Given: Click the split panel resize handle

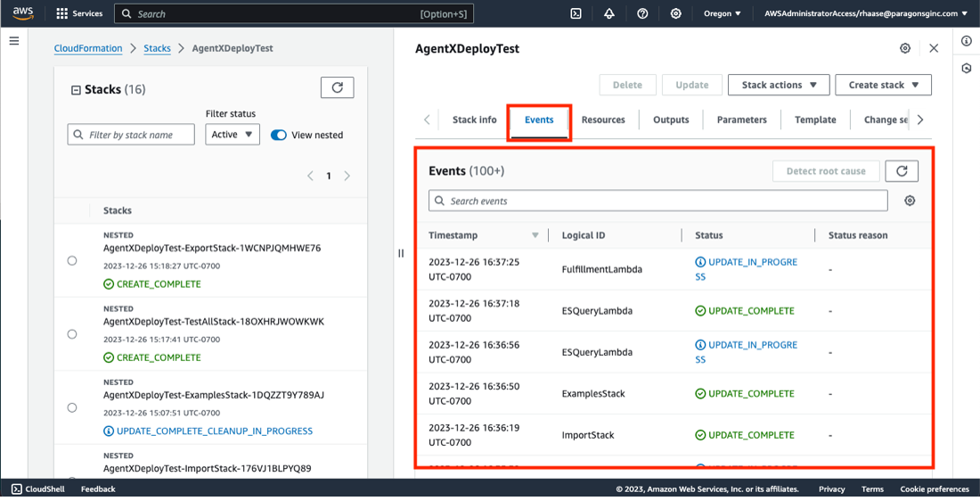Looking at the screenshot, I should tap(401, 253).
